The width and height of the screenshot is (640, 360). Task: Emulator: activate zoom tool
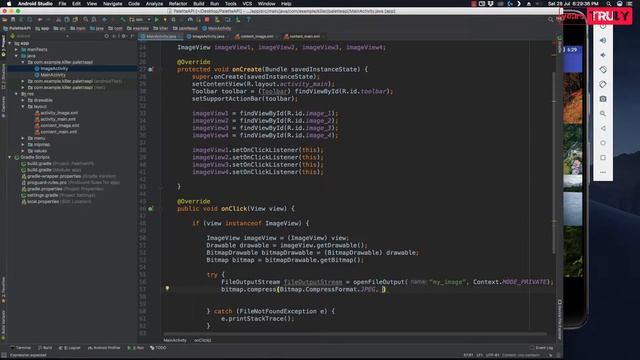click(x=603, y=114)
